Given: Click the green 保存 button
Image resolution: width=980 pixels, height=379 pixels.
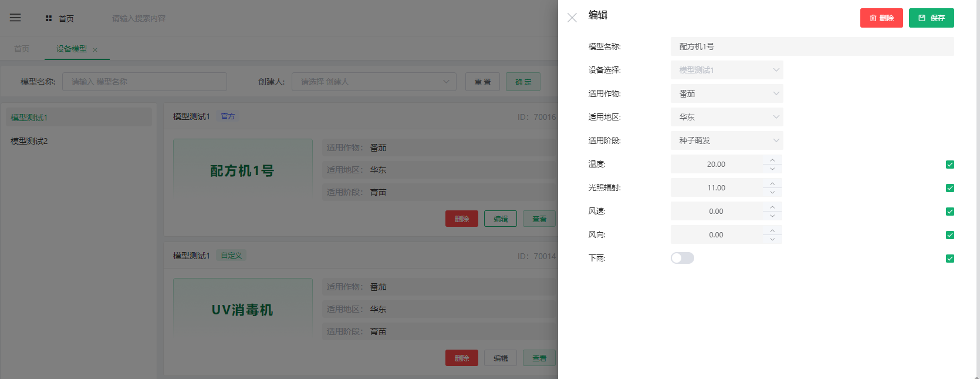Looking at the screenshot, I should [931, 18].
